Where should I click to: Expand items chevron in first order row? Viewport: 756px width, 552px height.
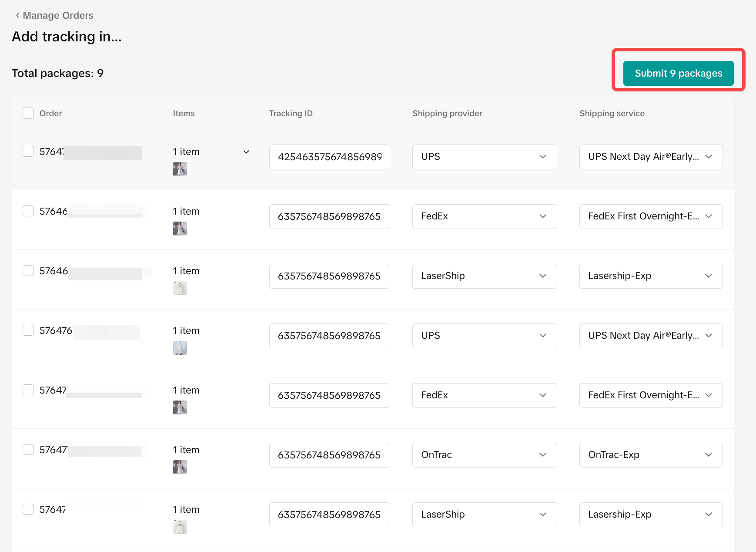246,152
